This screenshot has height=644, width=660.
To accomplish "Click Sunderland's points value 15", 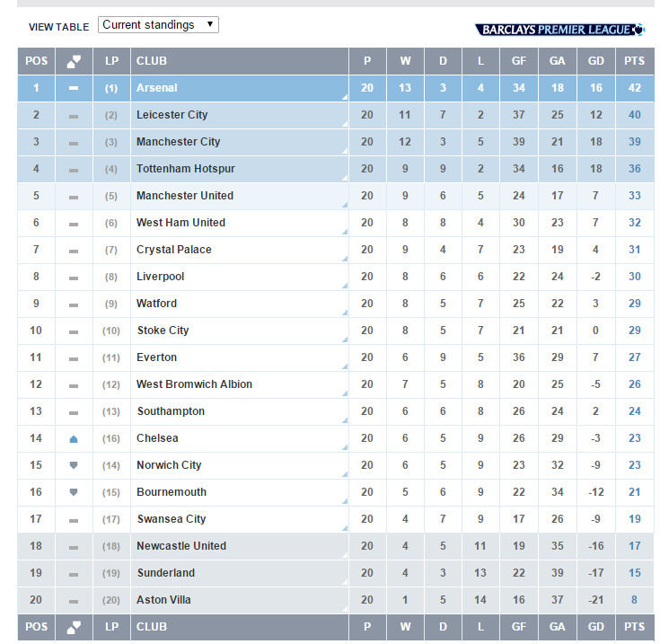I will (635, 573).
